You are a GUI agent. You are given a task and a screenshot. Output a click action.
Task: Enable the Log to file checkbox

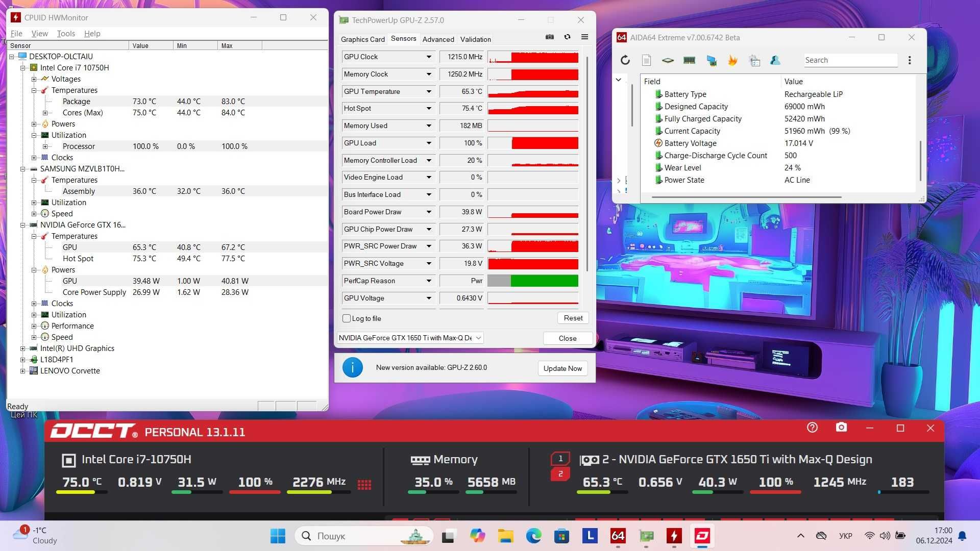[x=347, y=318]
